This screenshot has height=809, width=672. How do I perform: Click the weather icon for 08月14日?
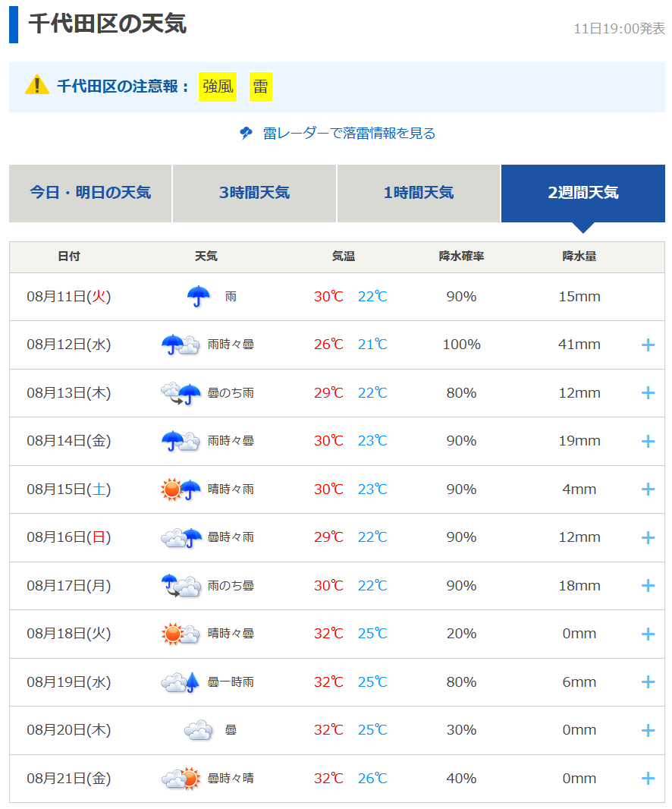pos(181,441)
